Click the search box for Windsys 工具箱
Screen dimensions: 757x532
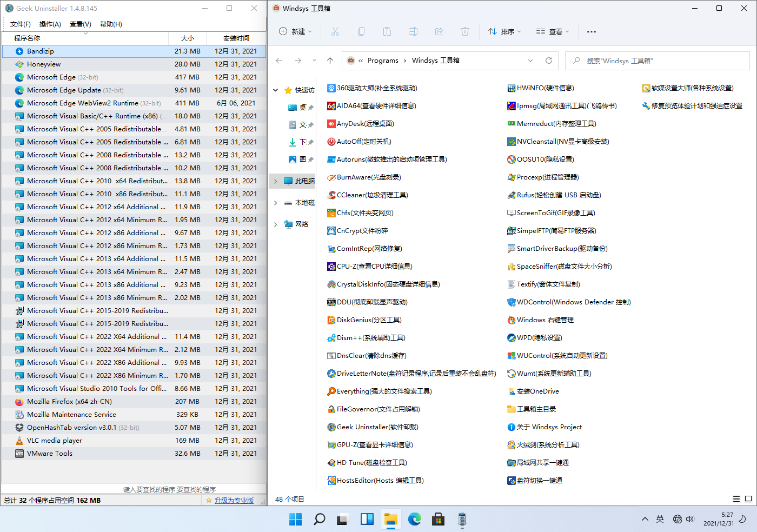[660, 61]
